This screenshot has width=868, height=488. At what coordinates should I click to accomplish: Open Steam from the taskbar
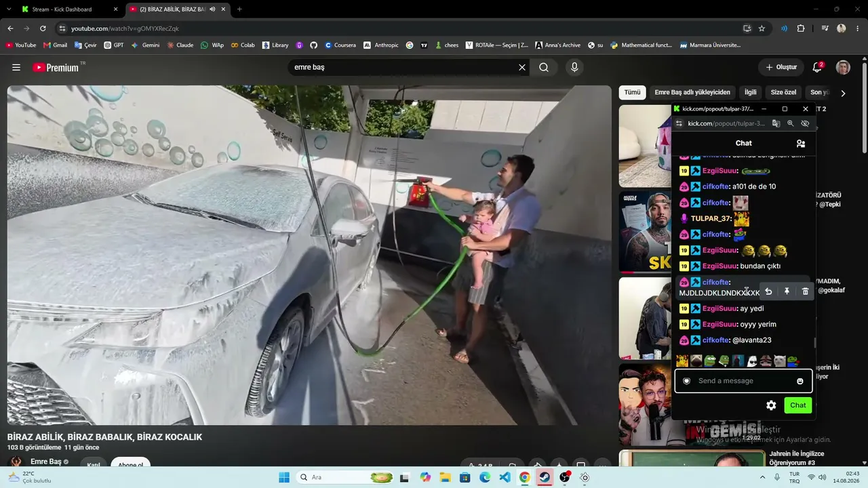(544, 477)
